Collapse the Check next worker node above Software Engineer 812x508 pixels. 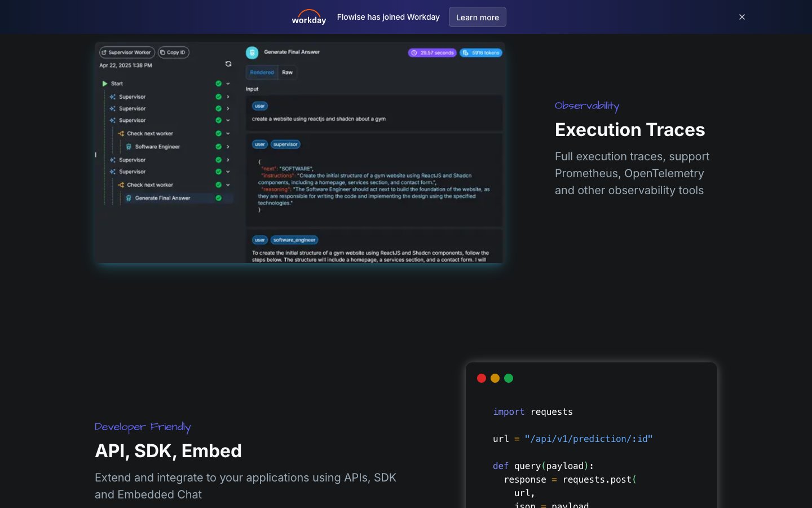click(228, 134)
